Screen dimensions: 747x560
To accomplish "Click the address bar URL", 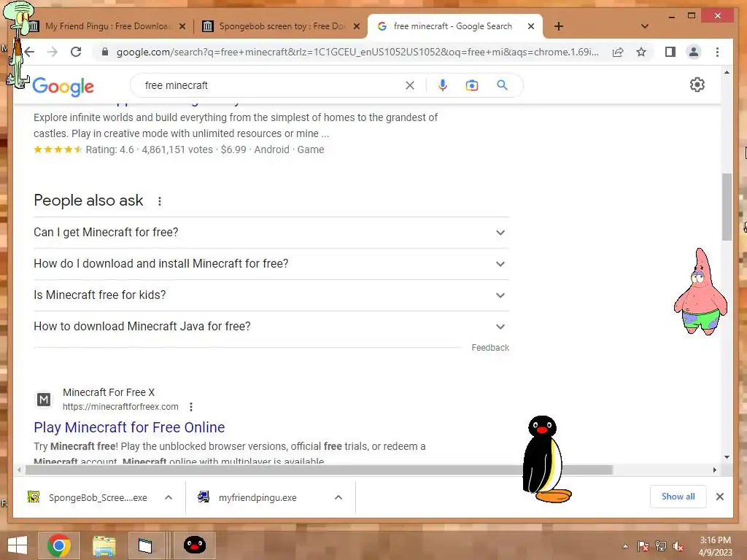I will pos(357,52).
